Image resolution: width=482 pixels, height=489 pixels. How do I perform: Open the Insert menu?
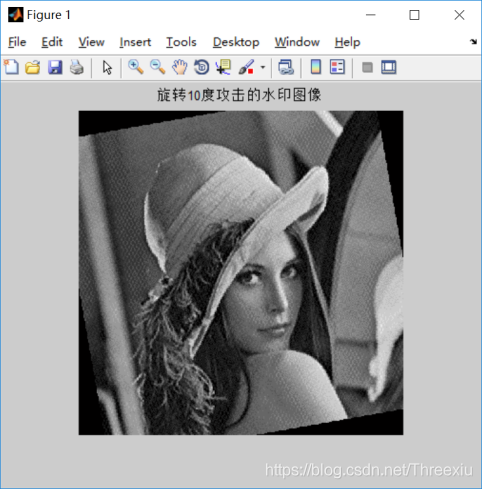[135, 42]
